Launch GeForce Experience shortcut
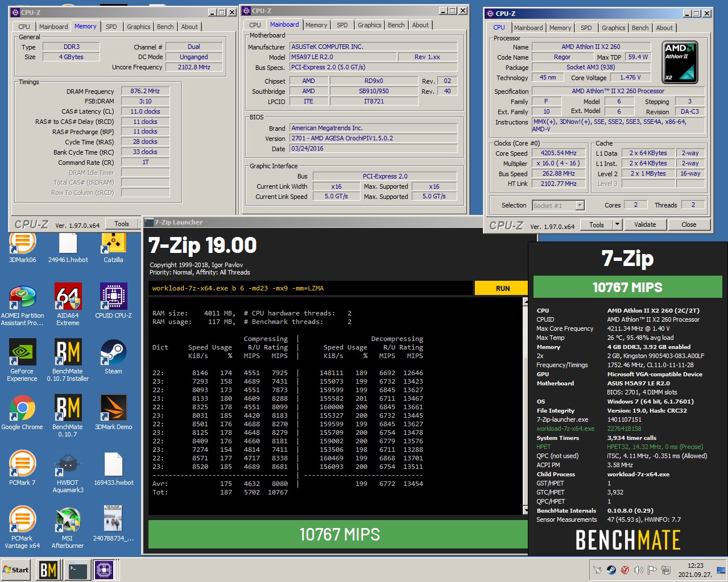Viewport: 728px width, 582px height. [22, 360]
